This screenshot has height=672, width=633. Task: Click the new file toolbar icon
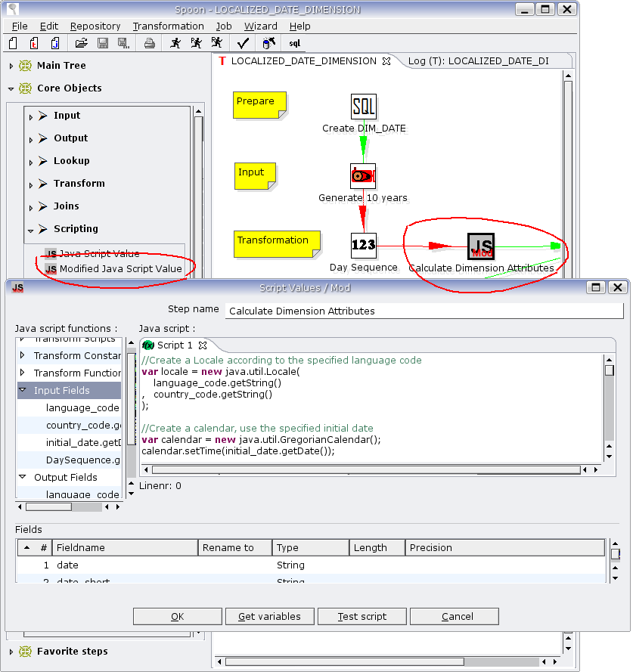click(x=13, y=43)
